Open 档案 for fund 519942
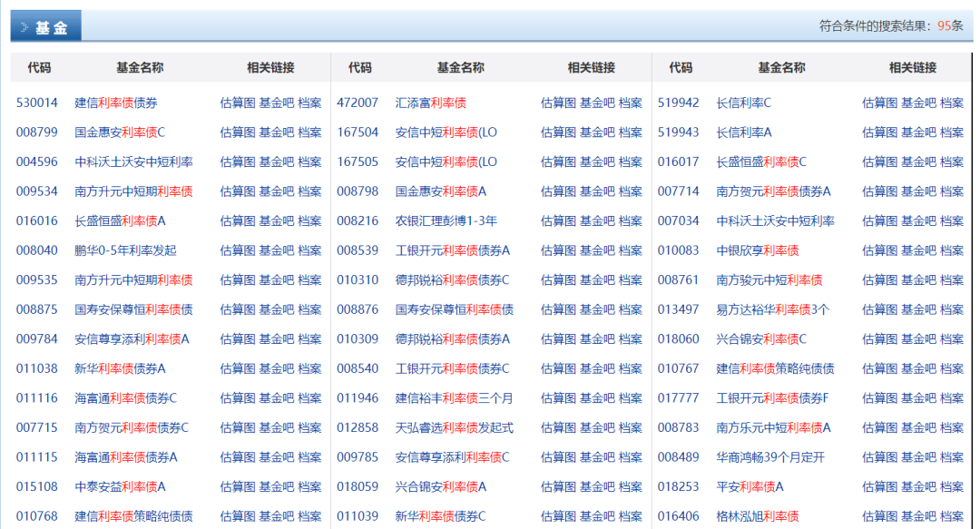 [951, 103]
